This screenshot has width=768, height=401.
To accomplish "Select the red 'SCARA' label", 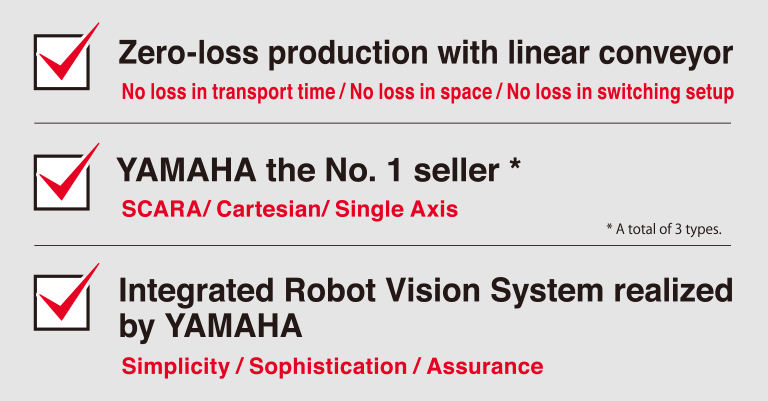I will [162, 209].
